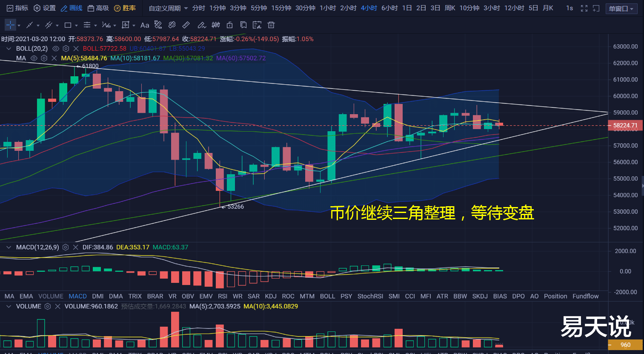
Task: Switch to the 4小时 timeframe
Action: tap(369, 8)
